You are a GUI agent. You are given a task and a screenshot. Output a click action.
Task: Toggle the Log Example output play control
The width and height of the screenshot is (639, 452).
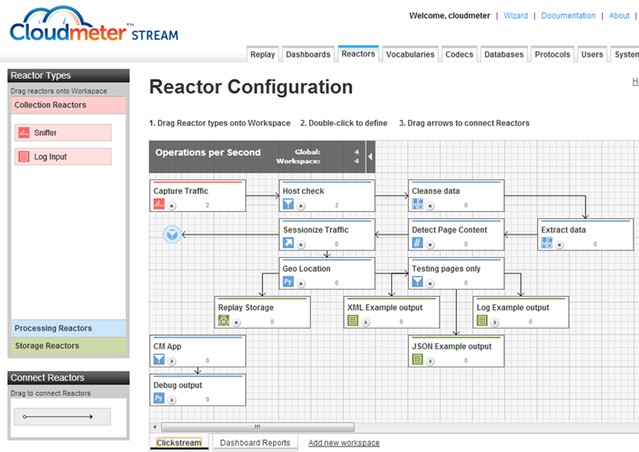tap(495, 322)
